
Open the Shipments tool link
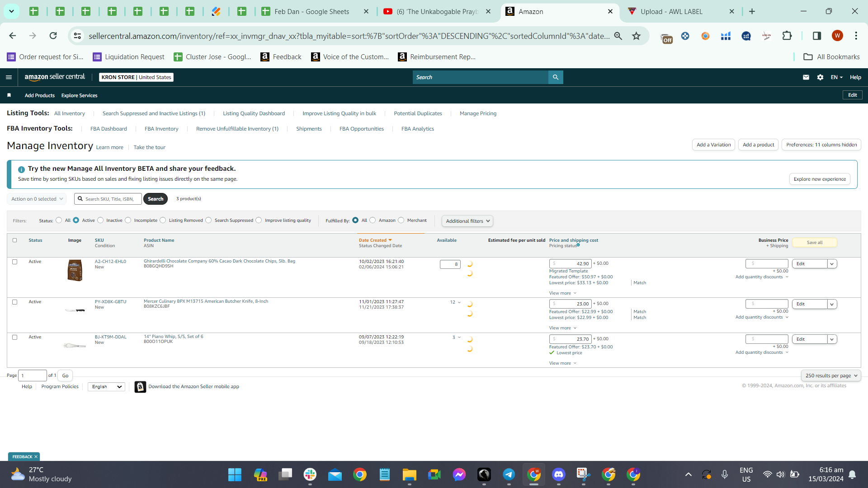click(309, 129)
